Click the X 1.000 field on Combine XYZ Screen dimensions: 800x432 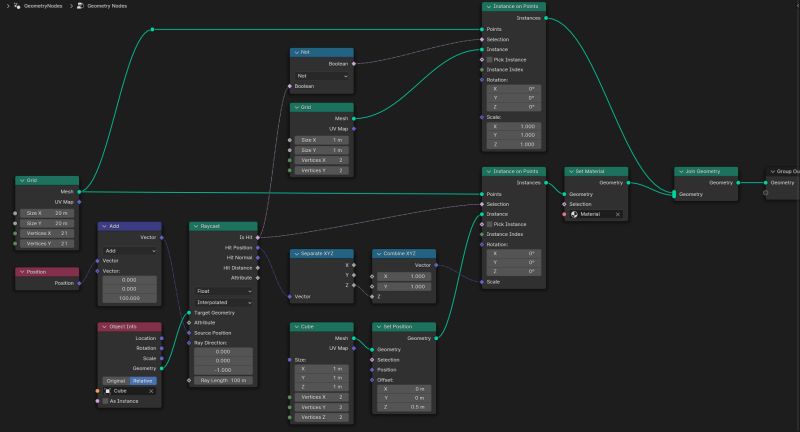tap(404, 276)
